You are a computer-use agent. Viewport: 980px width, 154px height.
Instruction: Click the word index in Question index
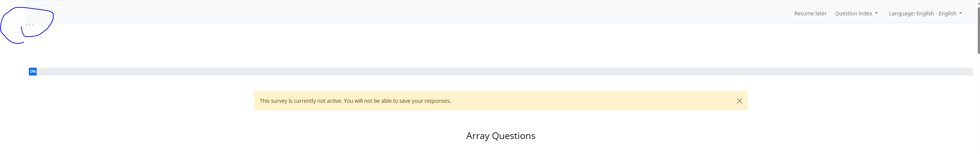pos(865,13)
